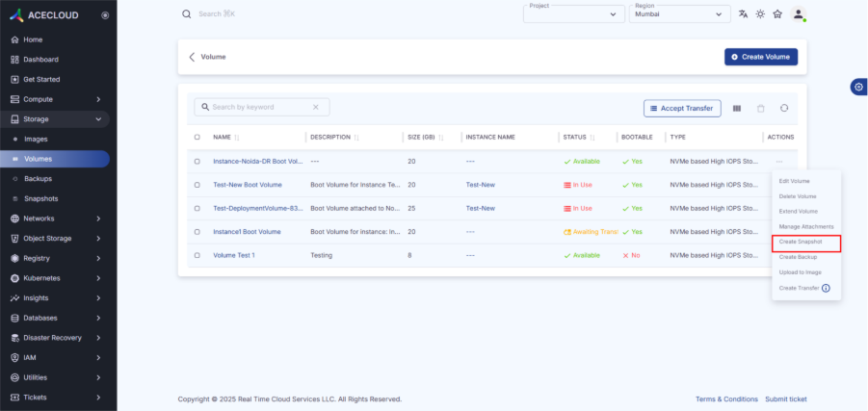
Task: Click the refresh icon above the table
Action: click(784, 109)
